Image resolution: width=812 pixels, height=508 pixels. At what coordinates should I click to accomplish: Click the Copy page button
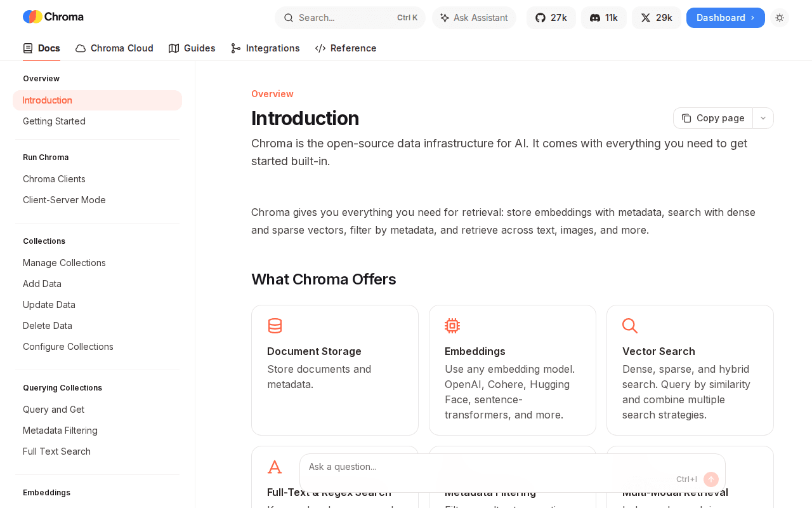click(713, 118)
